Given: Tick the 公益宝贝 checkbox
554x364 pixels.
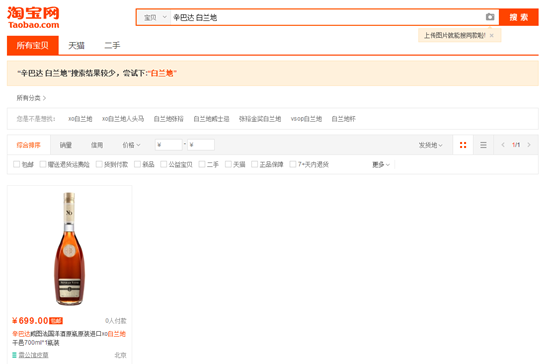Looking at the screenshot, I should pyautogui.click(x=164, y=164).
